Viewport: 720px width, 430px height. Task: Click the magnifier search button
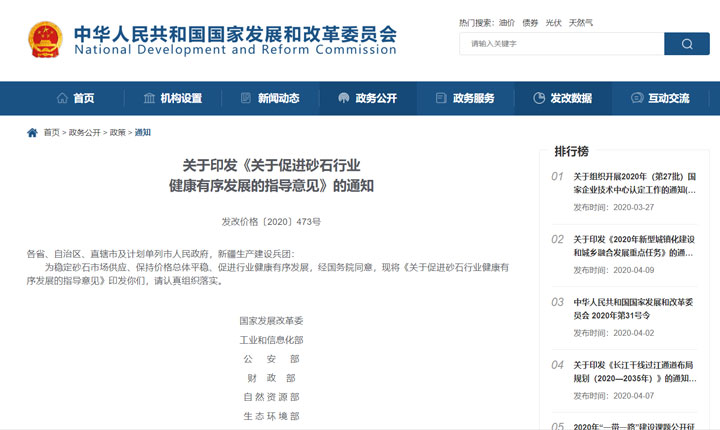click(687, 44)
